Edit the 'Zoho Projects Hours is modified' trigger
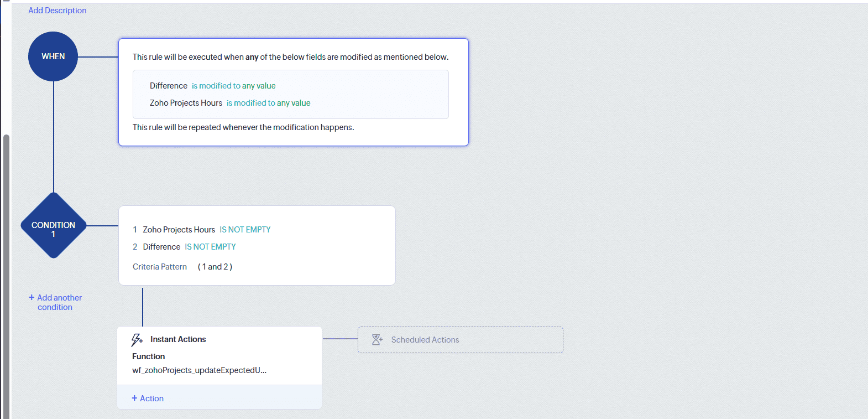The height and width of the screenshot is (419, 868). click(229, 103)
